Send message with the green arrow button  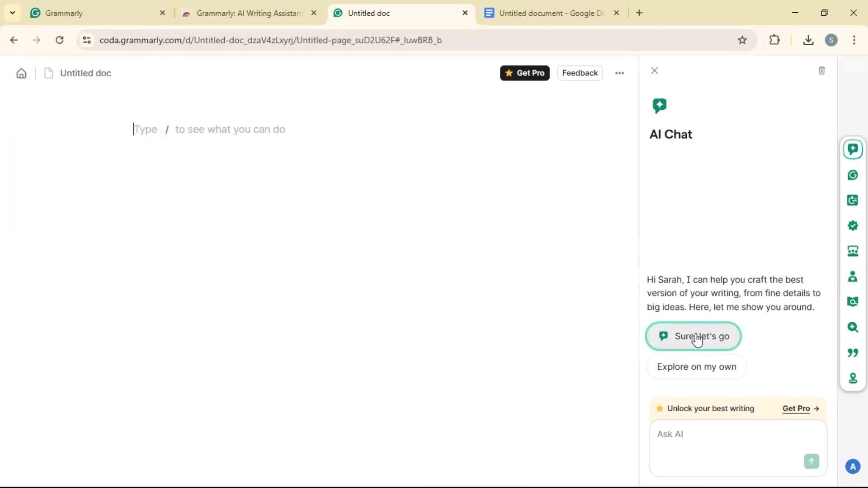click(811, 461)
